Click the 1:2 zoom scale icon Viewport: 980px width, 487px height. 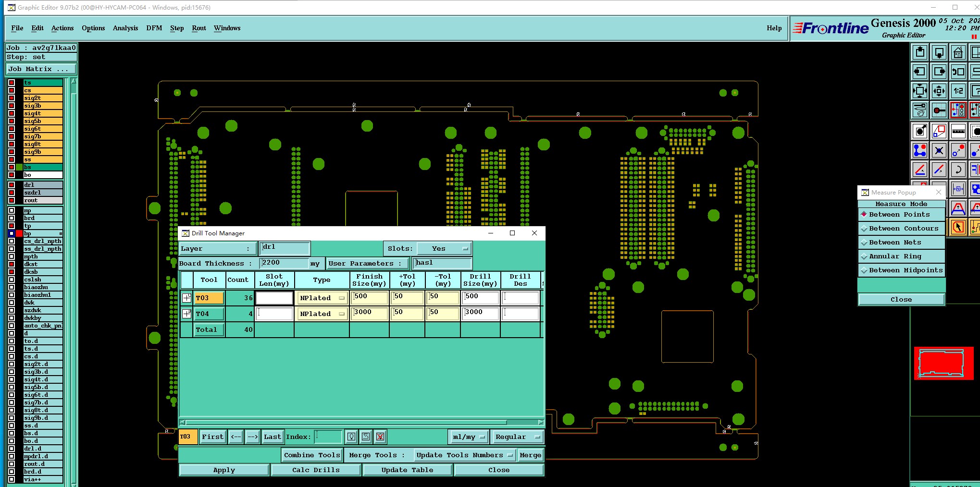(x=958, y=91)
